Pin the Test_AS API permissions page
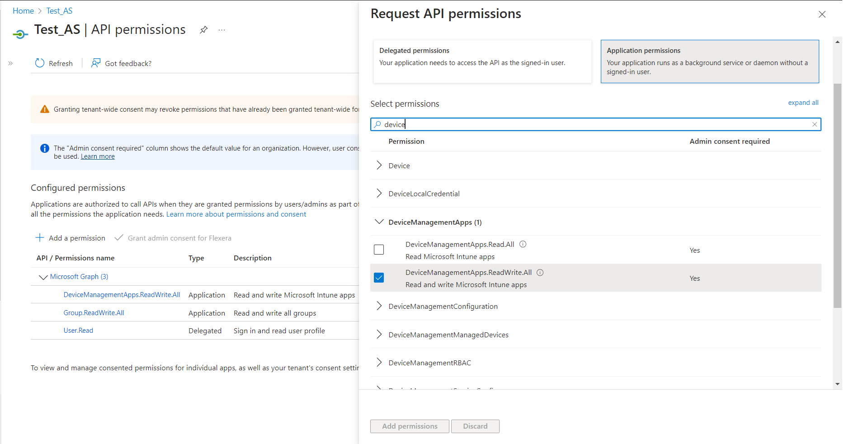The width and height of the screenshot is (868, 444). (204, 30)
